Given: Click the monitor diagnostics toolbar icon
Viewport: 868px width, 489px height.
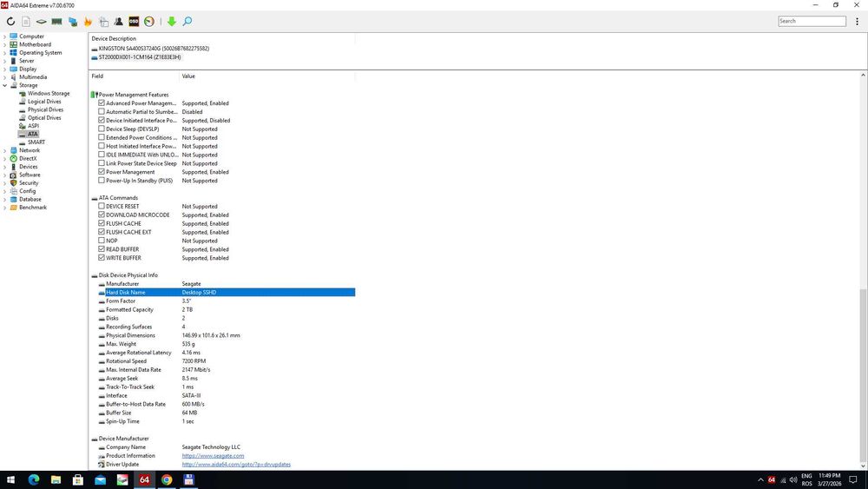Looking at the screenshot, I should tap(73, 22).
